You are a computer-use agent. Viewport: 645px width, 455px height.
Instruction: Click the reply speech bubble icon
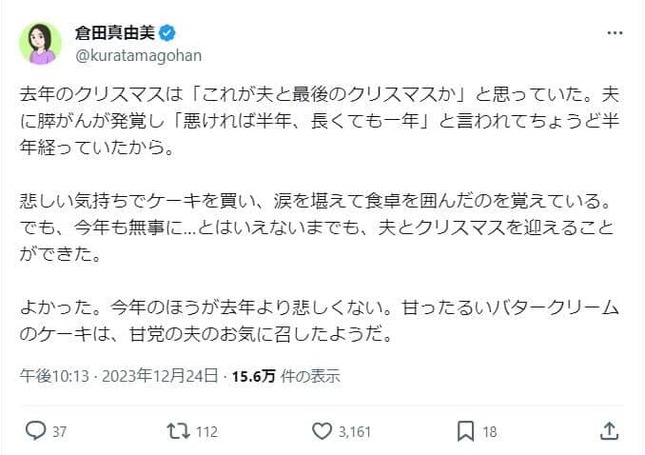[x=35, y=432]
